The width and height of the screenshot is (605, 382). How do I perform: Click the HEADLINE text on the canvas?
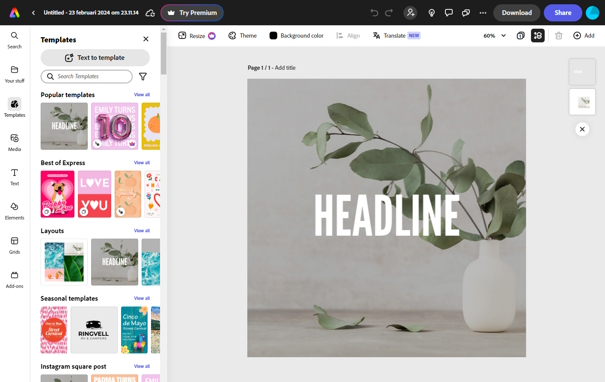(x=387, y=215)
